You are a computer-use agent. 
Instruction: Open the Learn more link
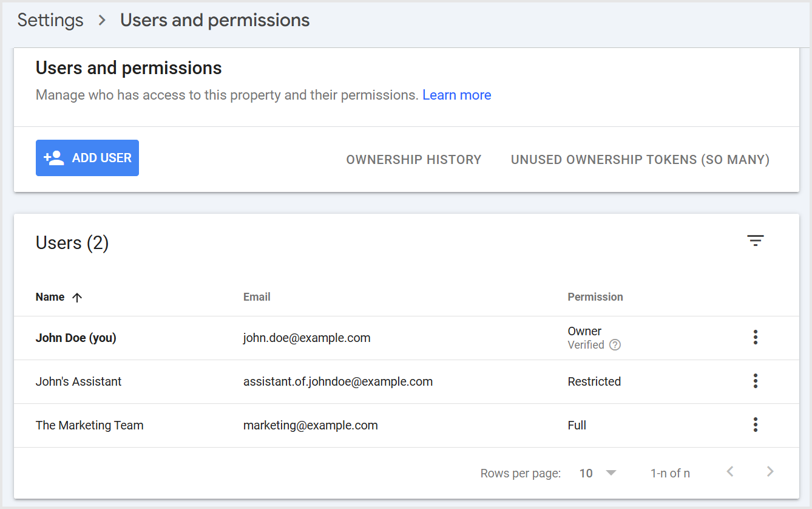pos(456,95)
